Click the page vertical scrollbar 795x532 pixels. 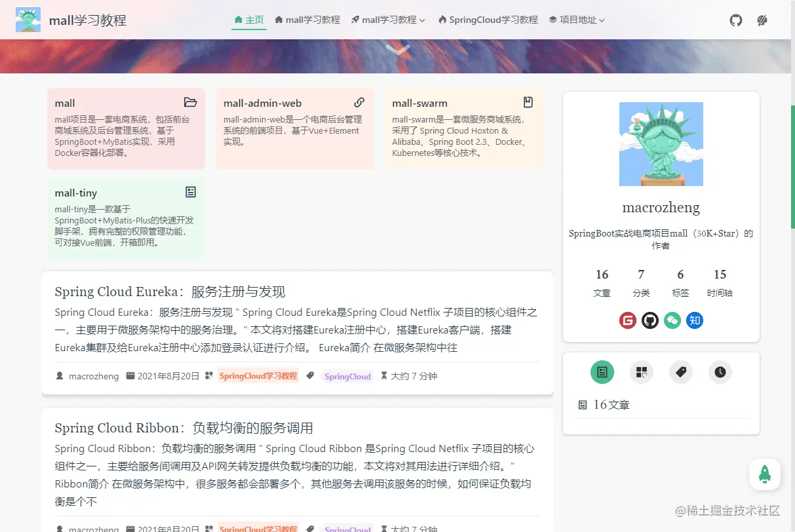click(792, 167)
